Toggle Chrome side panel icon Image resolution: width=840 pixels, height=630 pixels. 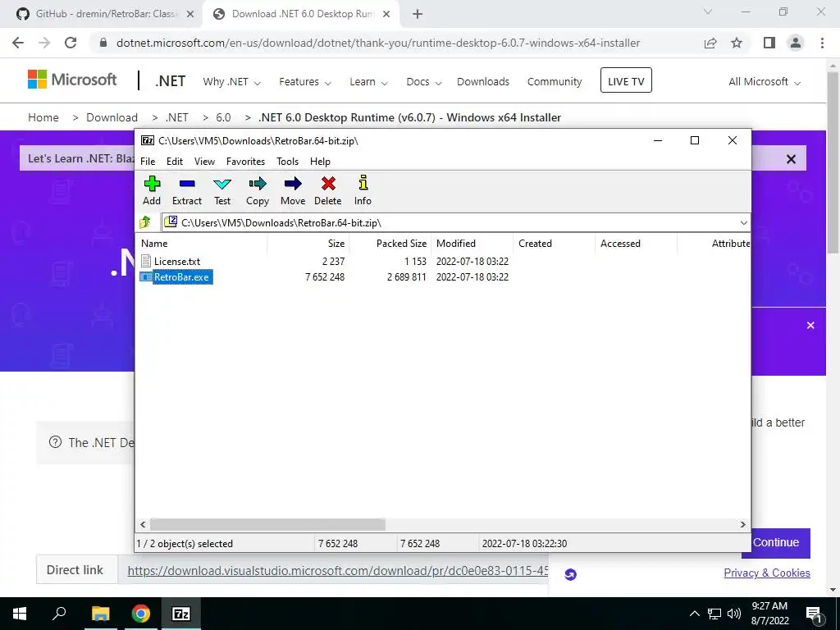tap(769, 43)
